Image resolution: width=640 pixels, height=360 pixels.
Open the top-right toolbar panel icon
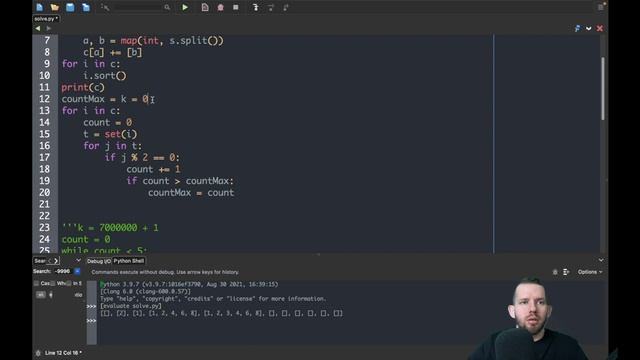[601, 7]
